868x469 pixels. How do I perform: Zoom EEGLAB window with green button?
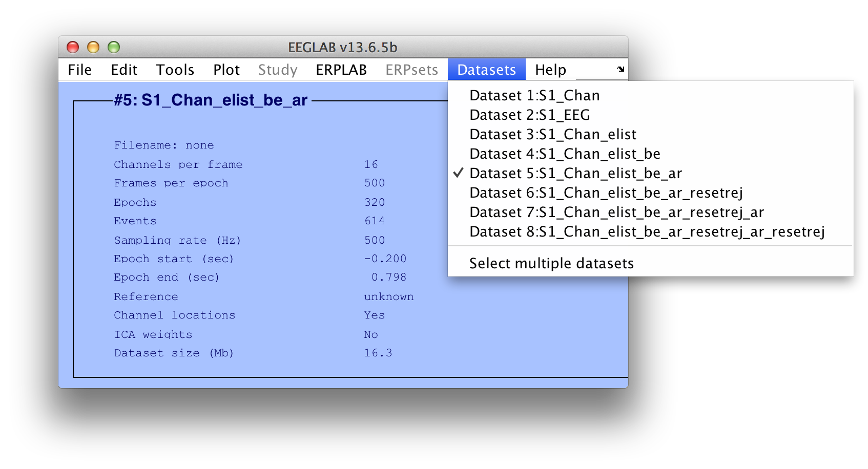click(114, 47)
